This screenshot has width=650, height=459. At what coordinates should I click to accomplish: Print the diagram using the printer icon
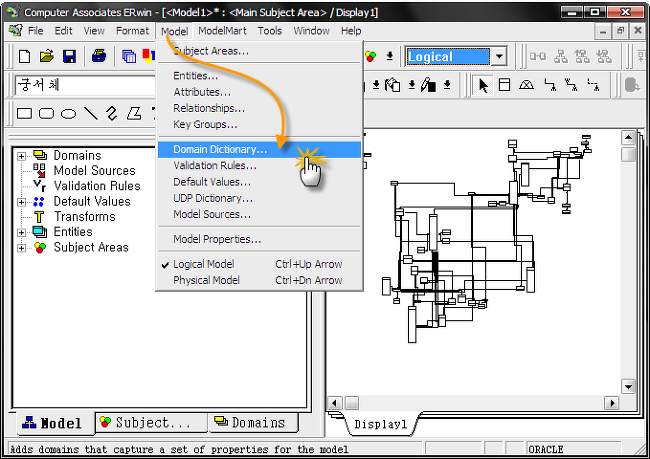click(99, 56)
